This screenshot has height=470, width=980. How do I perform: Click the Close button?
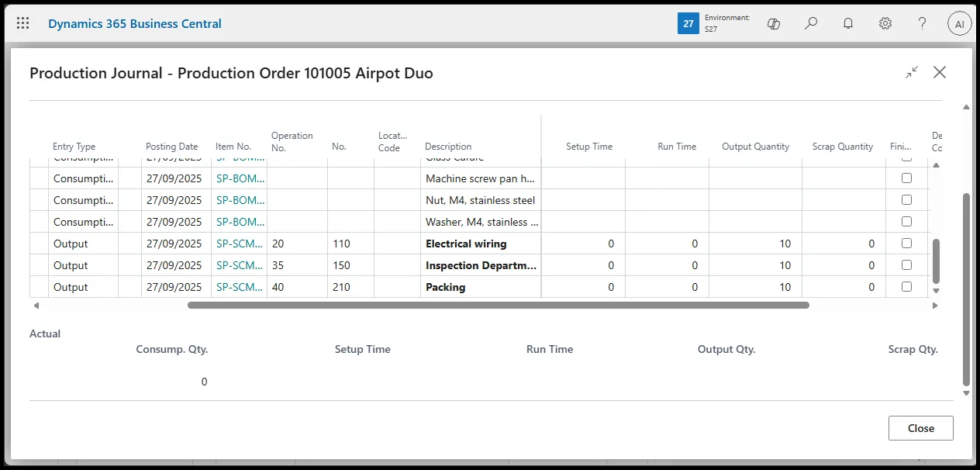921,428
